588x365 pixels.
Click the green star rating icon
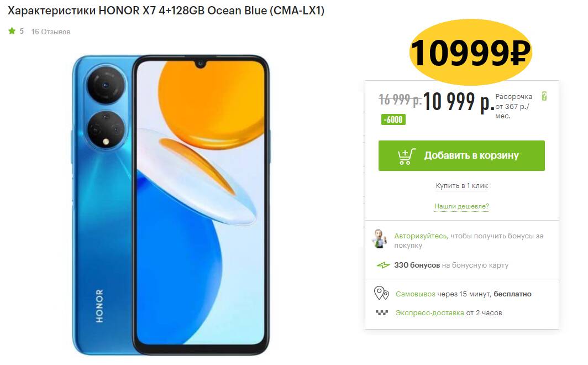12,31
